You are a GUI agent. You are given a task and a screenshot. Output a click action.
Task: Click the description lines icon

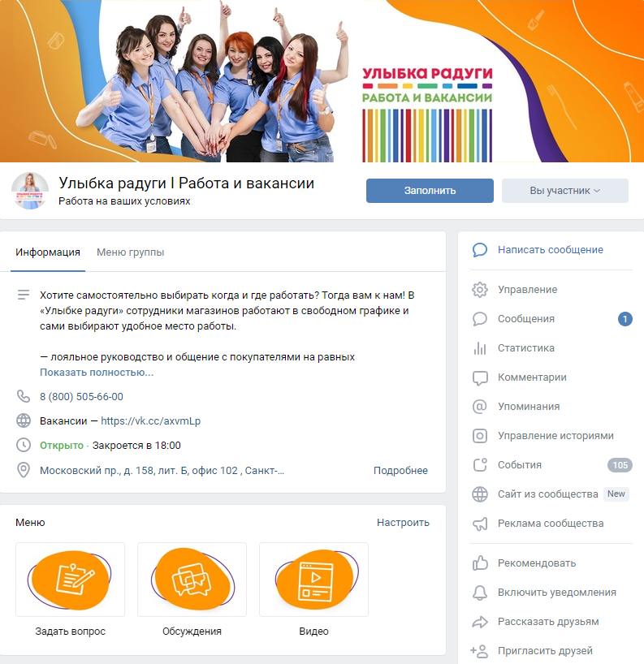tap(24, 295)
